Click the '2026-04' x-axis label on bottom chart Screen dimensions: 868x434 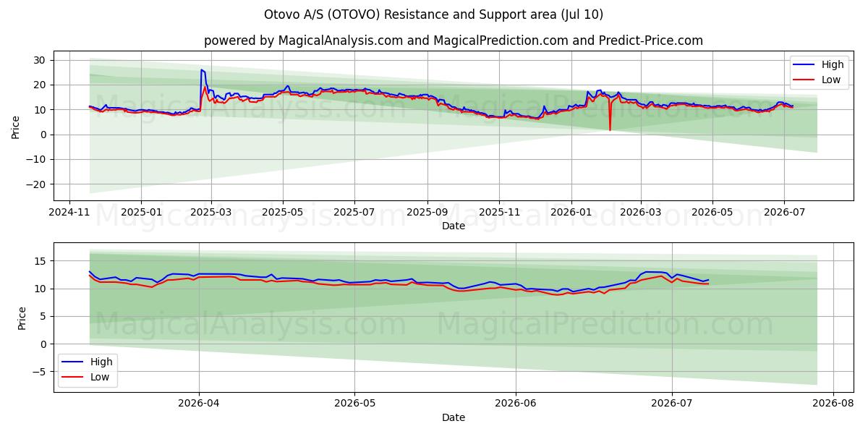pyautogui.click(x=199, y=404)
